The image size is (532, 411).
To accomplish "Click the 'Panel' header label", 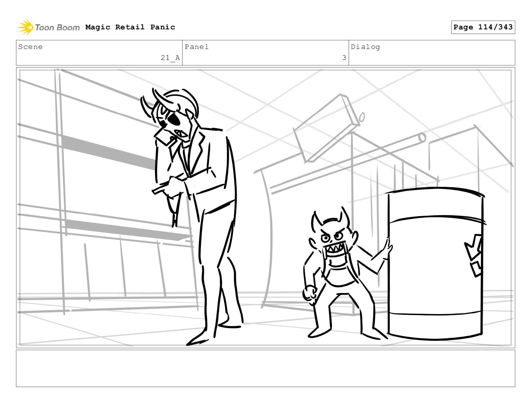I will 197,47.
